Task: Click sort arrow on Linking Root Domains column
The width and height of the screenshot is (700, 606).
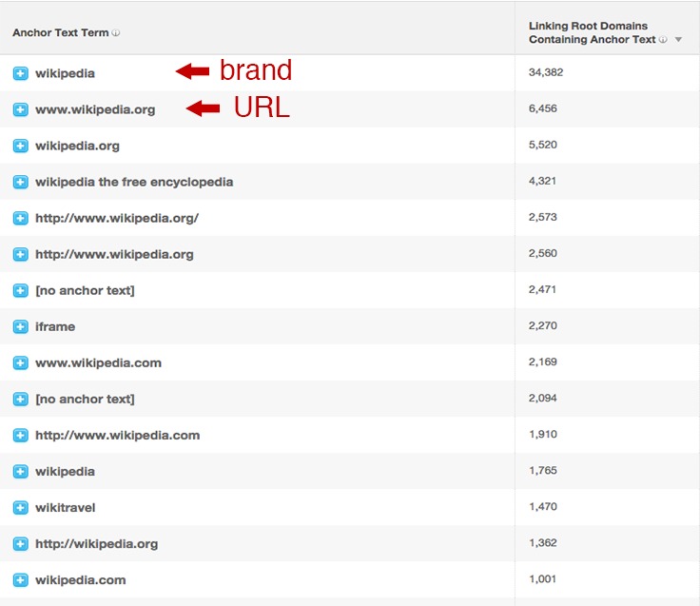Action: [678, 40]
